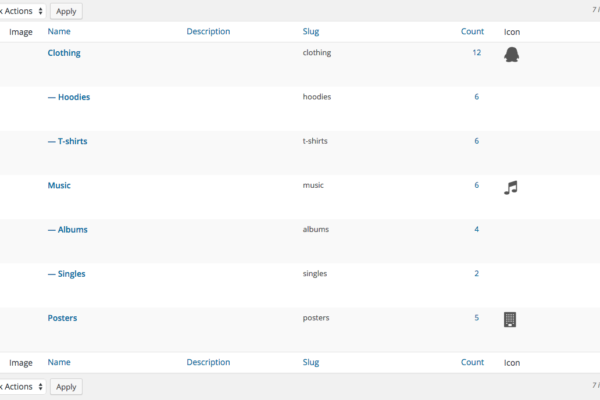The width and height of the screenshot is (600, 400).
Task: Select the 'singles' slug text
Action: point(315,274)
